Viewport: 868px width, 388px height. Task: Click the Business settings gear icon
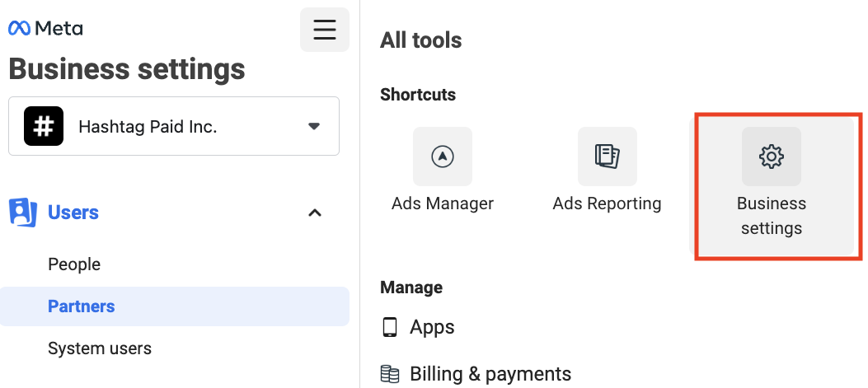[x=771, y=157]
